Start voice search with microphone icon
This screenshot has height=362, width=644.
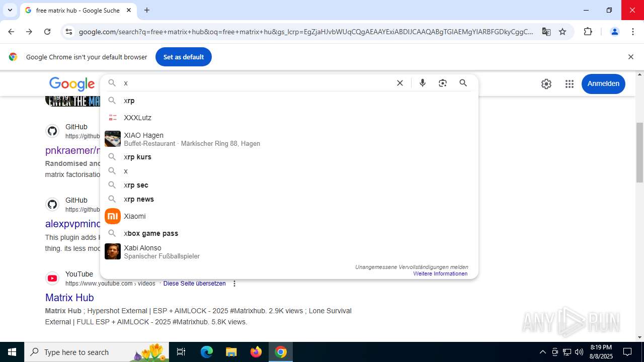[x=423, y=83]
